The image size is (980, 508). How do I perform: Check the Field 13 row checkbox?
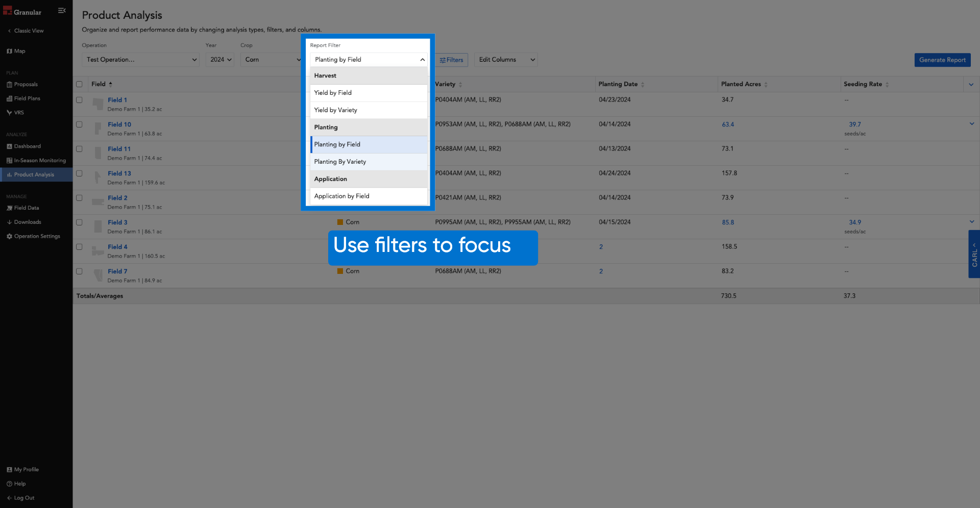pyautogui.click(x=79, y=173)
